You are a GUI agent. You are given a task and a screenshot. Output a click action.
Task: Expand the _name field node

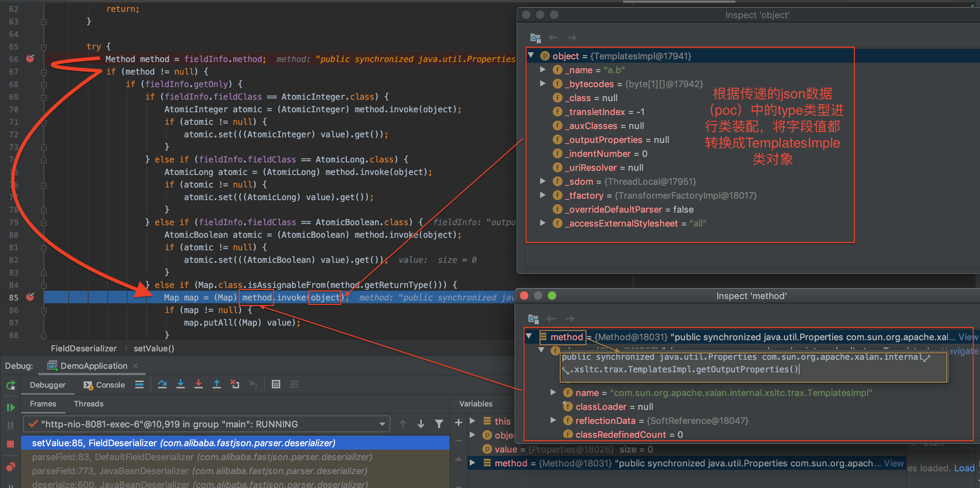coord(543,70)
